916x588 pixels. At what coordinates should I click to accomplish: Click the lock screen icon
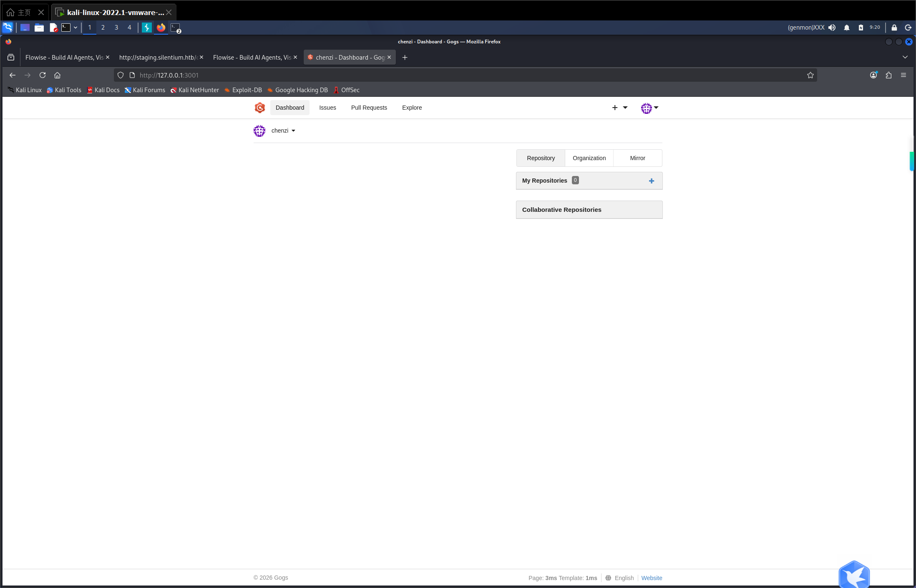tap(894, 28)
